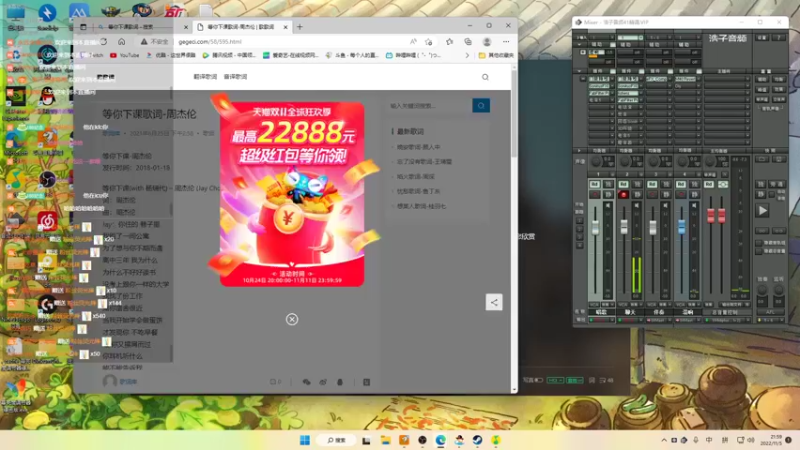This screenshot has height=450, width=800.
Task: Show more bookmarks bar chevron
Action: [x=467, y=55]
